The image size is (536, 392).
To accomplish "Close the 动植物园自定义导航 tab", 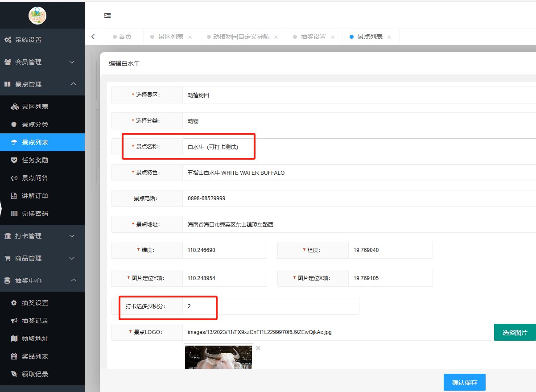I will tap(276, 37).
